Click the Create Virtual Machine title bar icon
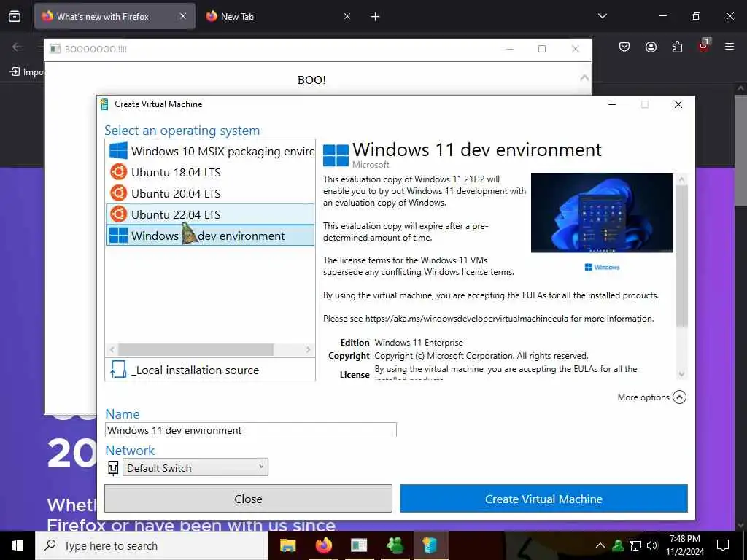This screenshot has height=560, width=747. tap(105, 104)
